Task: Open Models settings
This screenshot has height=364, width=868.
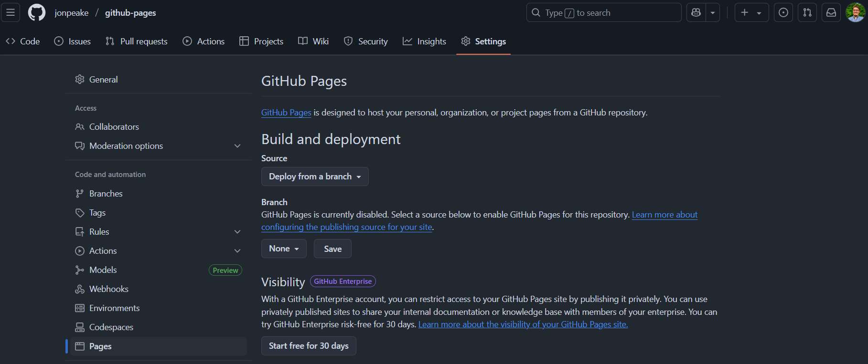Action: [159, 270]
